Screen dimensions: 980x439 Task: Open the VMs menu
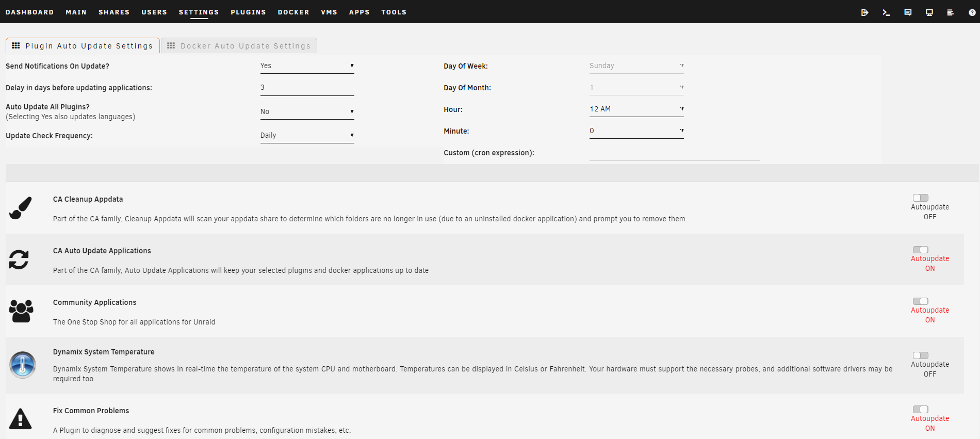(x=329, y=12)
